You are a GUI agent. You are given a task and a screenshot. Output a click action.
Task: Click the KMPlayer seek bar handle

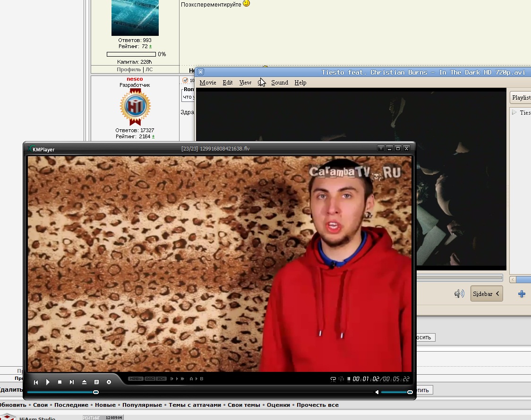[x=96, y=392]
